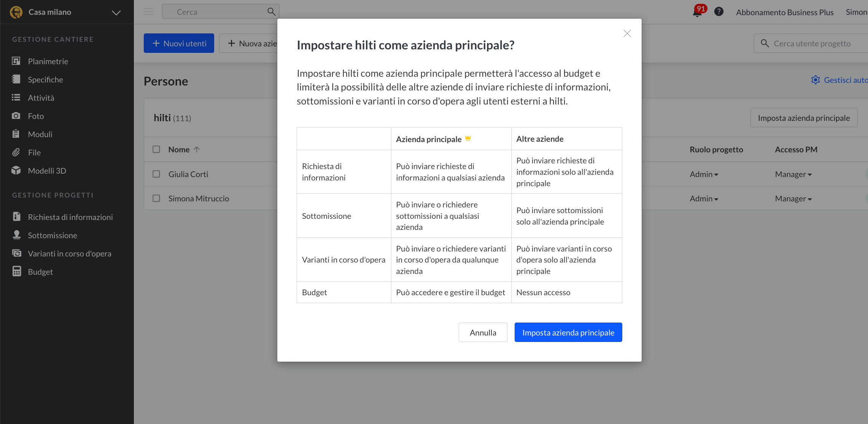Click the Modelli 3D cube icon
Image resolution: width=868 pixels, height=424 pixels.
[x=16, y=171]
